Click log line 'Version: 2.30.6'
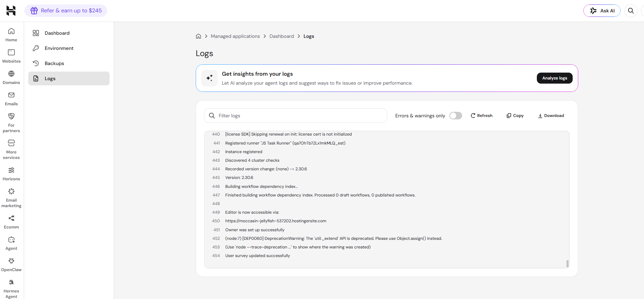The height and width of the screenshot is (299, 644). pos(239,178)
